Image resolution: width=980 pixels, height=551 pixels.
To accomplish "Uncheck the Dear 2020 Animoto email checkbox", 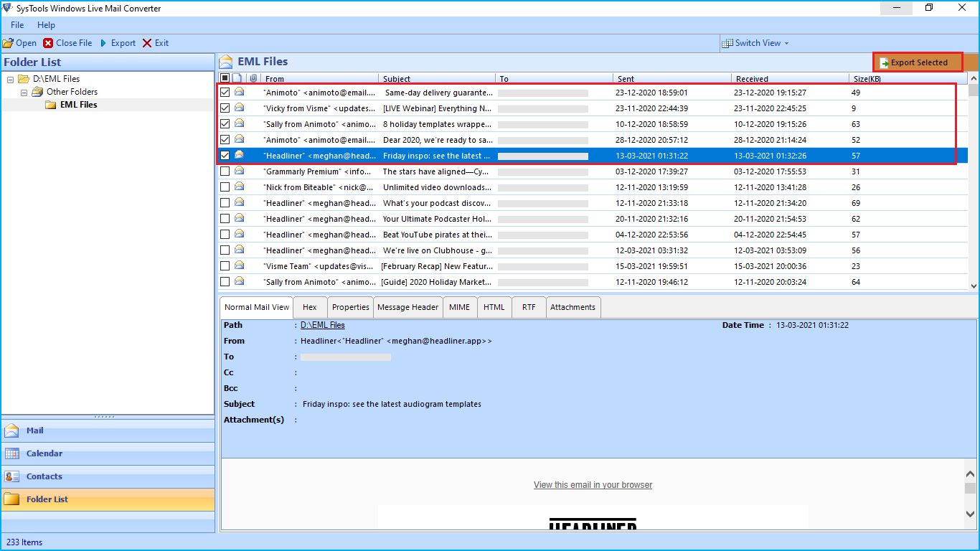I will coord(225,140).
